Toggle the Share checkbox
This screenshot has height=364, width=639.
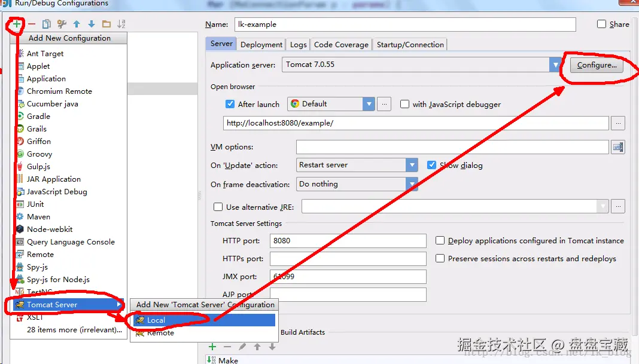click(x=601, y=24)
